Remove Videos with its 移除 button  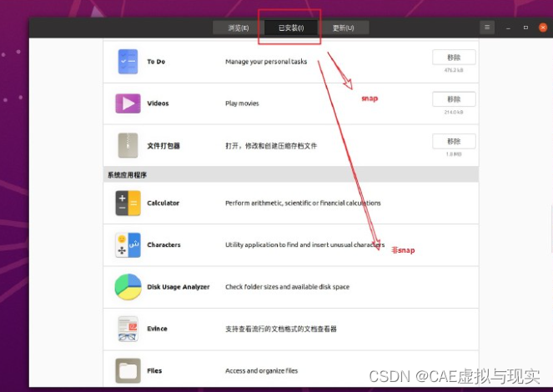(x=454, y=99)
